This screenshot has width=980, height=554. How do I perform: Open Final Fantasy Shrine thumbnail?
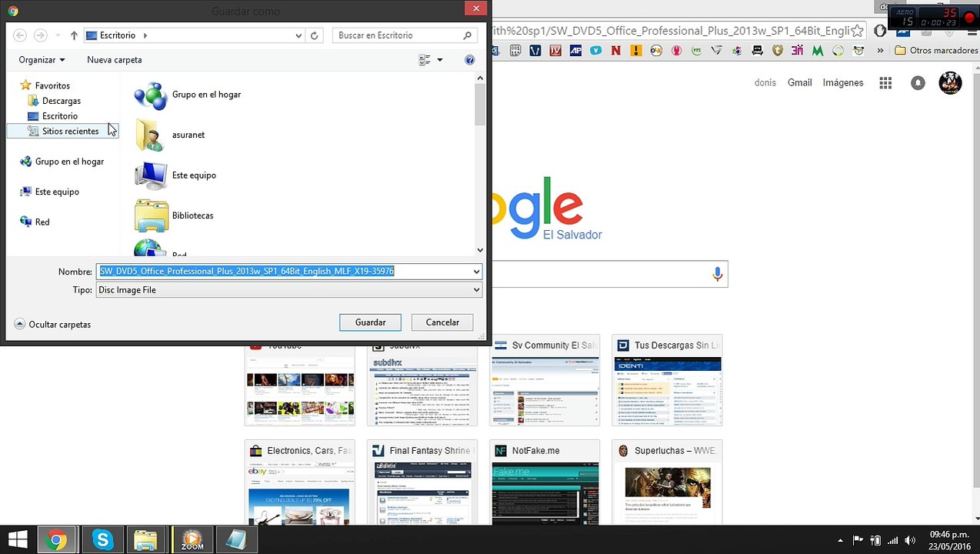click(422, 483)
